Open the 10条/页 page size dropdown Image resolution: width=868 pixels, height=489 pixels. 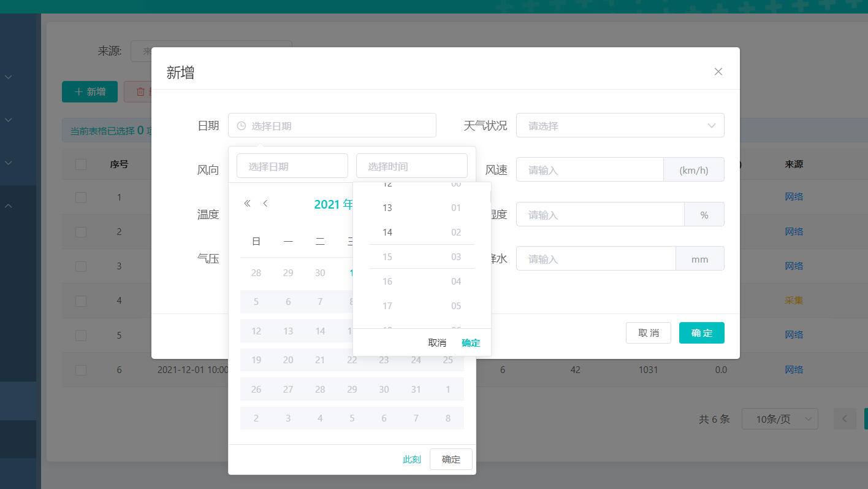coord(780,419)
